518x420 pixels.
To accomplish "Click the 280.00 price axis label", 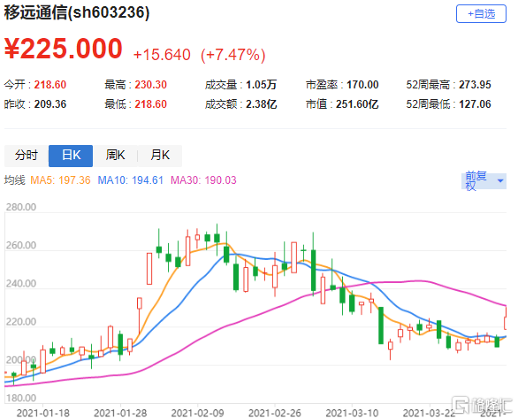I will point(21,207).
